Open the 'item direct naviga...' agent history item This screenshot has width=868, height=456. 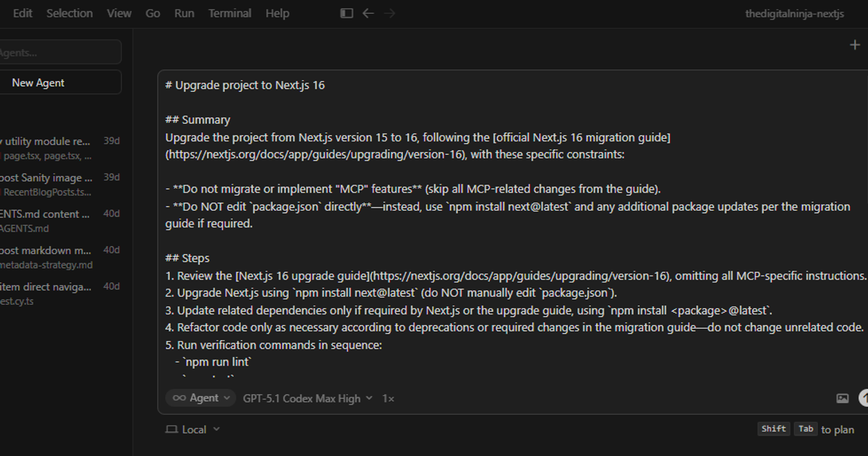(61, 293)
